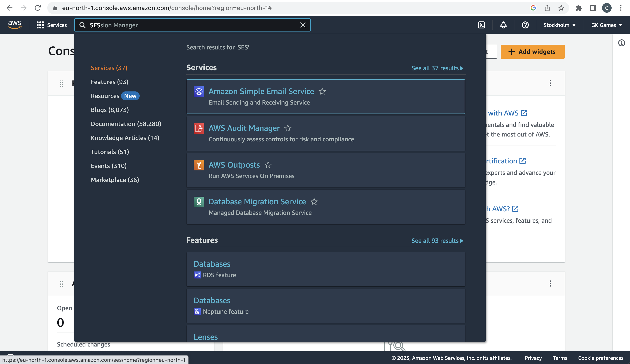Viewport: 630px width, 364px height.
Task: Open the browser side panel icon
Action: click(x=593, y=8)
